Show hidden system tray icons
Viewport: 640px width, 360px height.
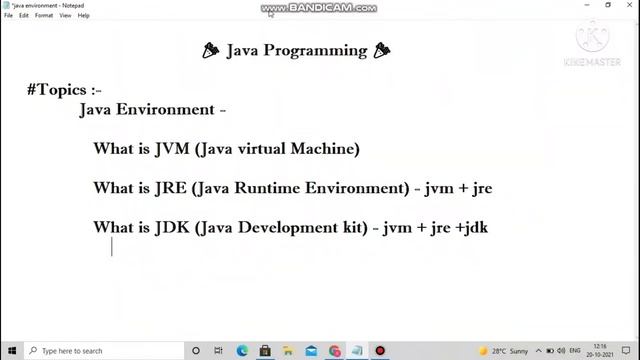tap(538, 351)
